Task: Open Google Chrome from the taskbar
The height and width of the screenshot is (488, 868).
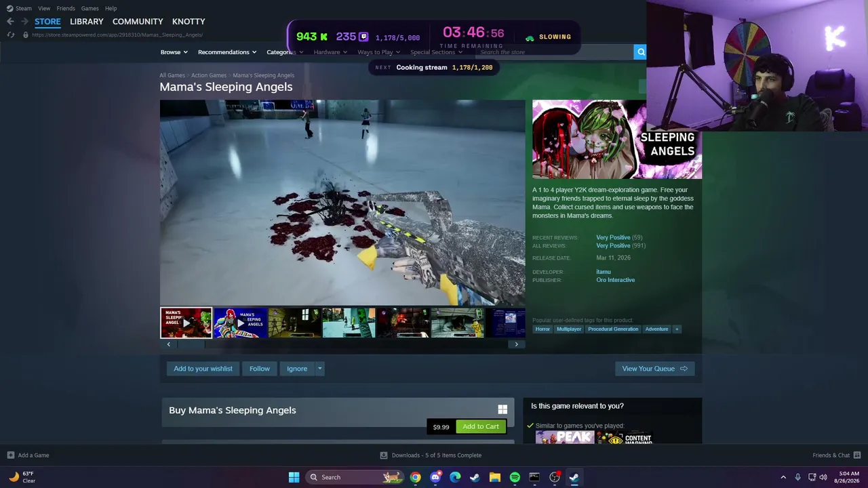Action: 415,477
